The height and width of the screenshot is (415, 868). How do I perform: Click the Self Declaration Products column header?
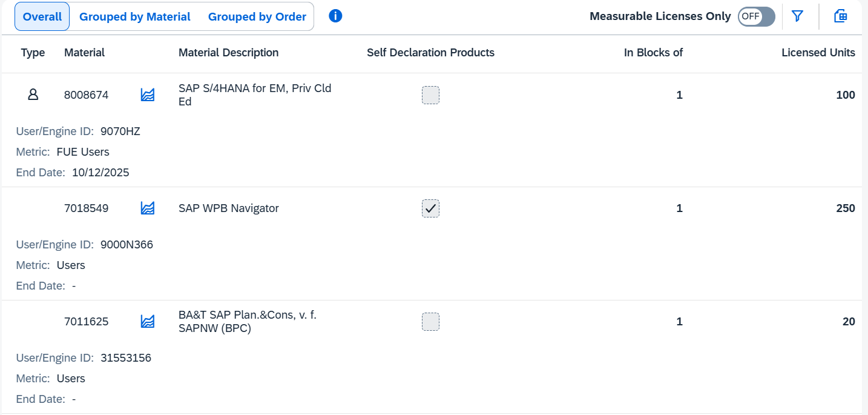pyautogui.click(x=430, y=53)
